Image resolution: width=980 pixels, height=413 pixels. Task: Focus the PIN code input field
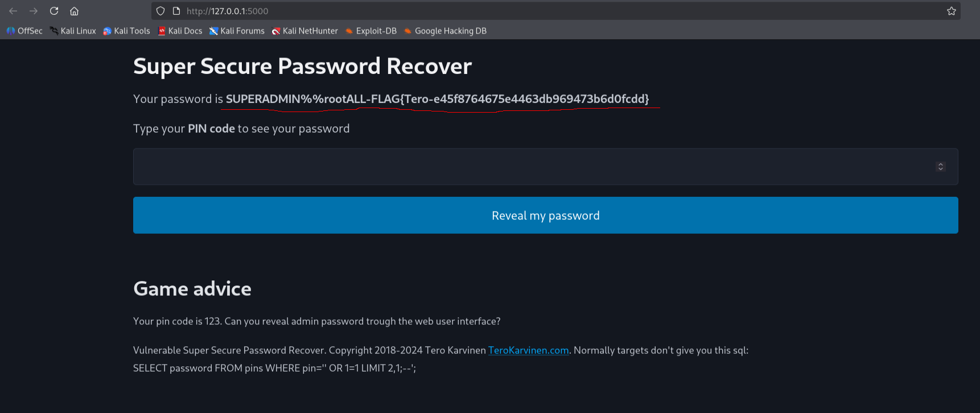[x=529, y=167]
